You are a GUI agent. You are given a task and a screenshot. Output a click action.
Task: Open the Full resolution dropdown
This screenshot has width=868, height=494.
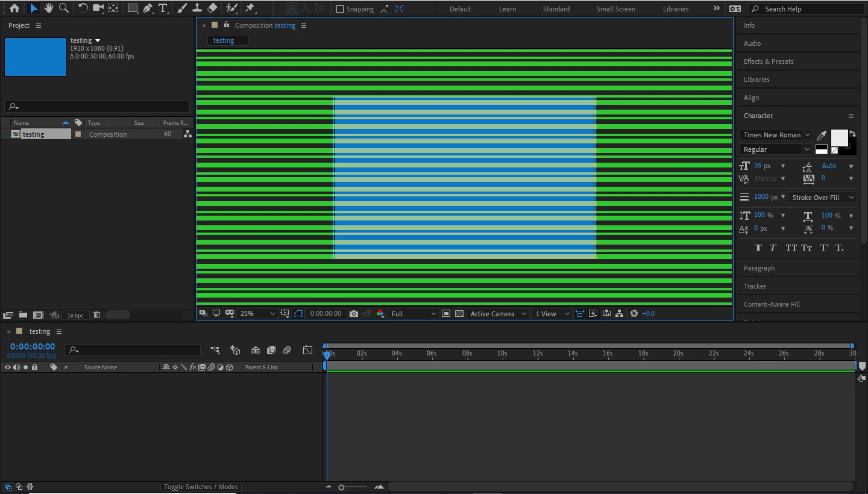click(x=413, y=313)
